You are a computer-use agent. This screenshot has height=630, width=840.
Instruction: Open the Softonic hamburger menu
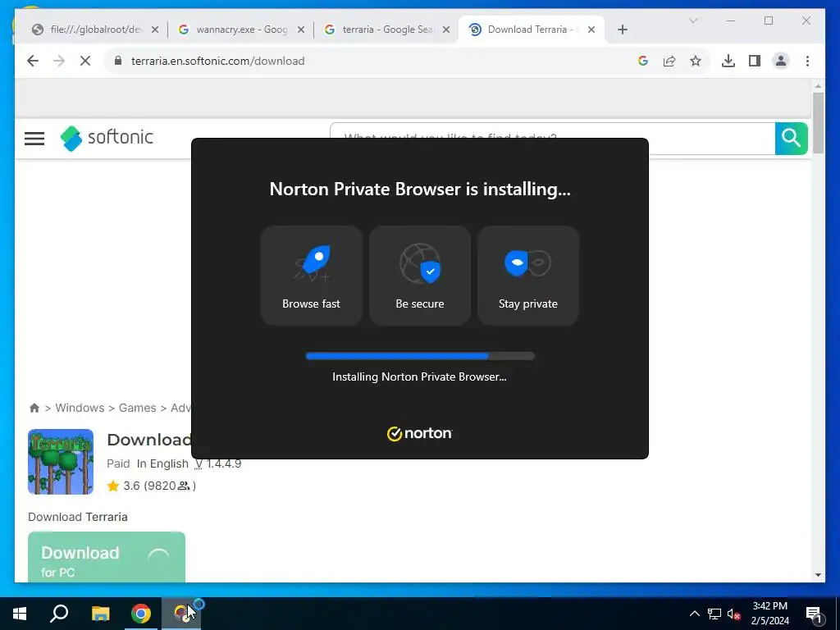pyautogui.click(x=34, y=139)
